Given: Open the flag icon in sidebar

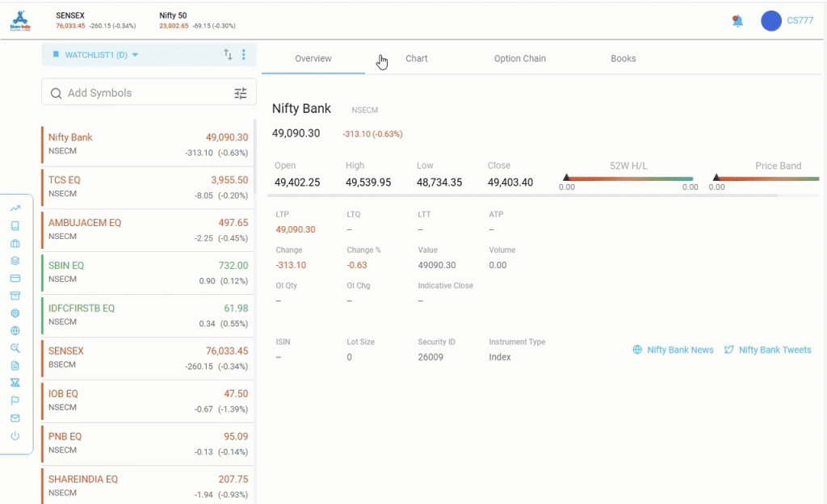Looking at the screenshot, I should pos(15,401).
